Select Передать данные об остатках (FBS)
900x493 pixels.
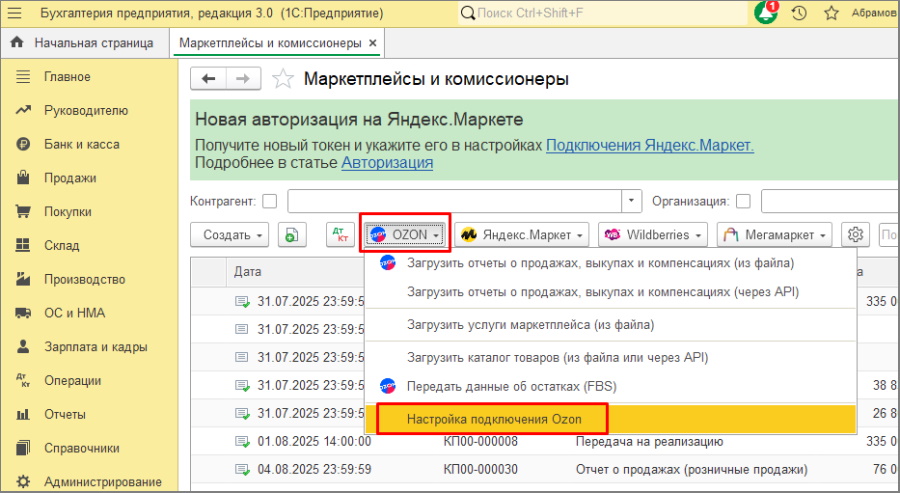(x=610, y=386)
